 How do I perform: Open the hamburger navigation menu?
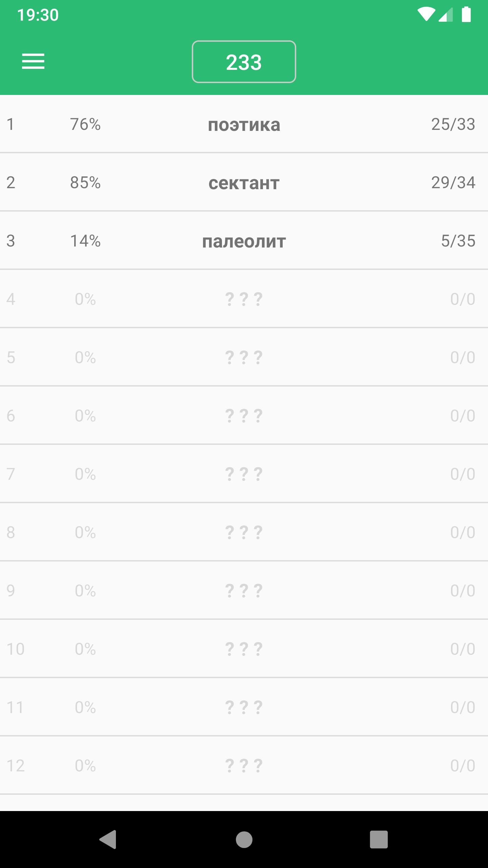[33, 61]
